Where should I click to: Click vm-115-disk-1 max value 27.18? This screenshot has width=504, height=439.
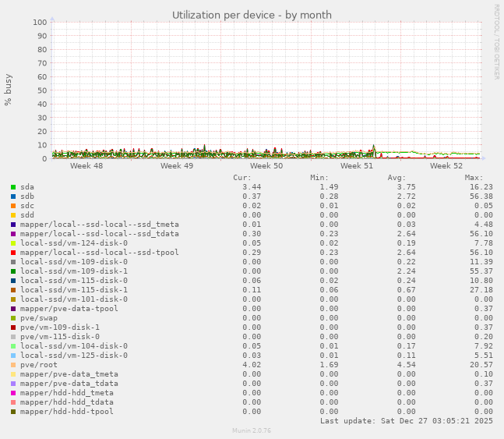[481, 289]
